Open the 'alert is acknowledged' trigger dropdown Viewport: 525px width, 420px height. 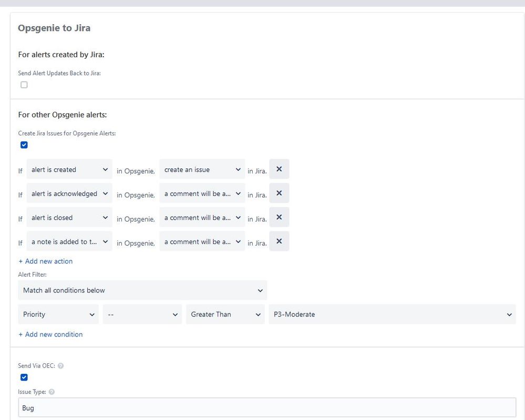click(x=69, y=194)
